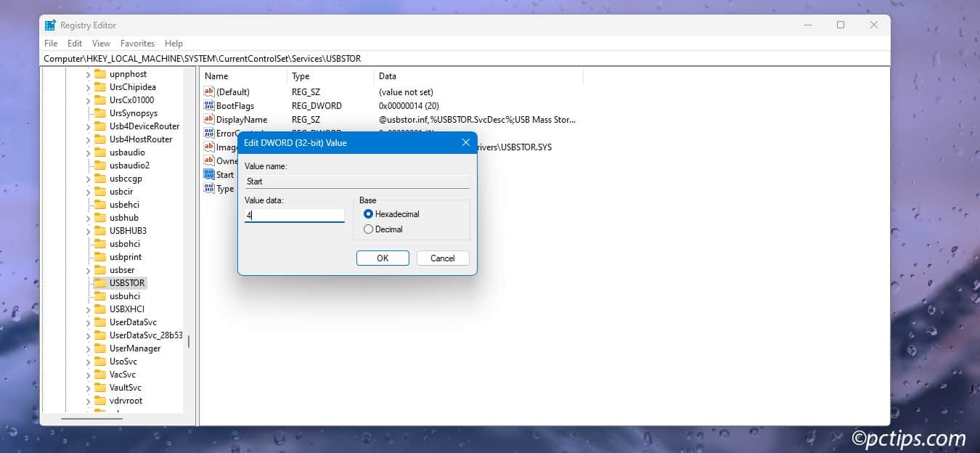
Task: Click the Value name field showing Start
Action: [x=357, y=181]
